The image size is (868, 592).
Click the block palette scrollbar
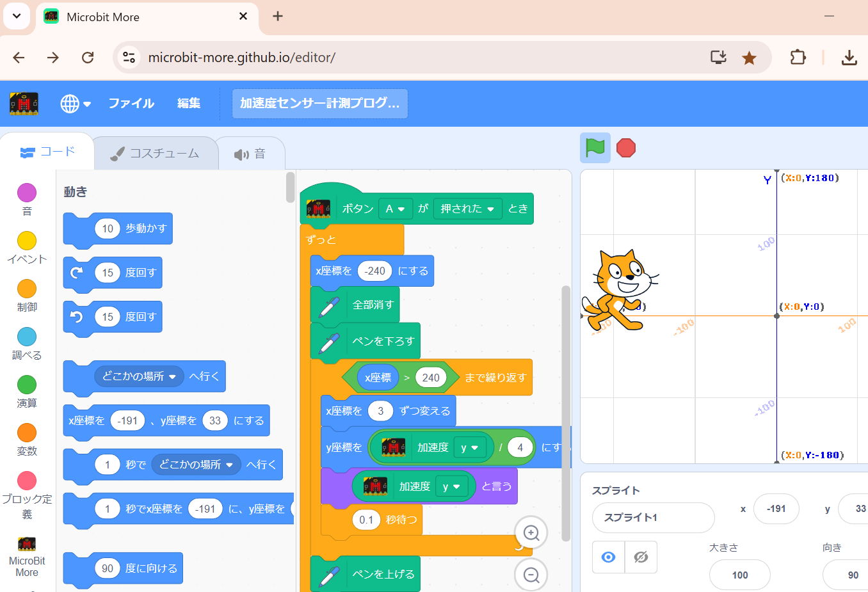pyautogui.click(x=290, y=187)
